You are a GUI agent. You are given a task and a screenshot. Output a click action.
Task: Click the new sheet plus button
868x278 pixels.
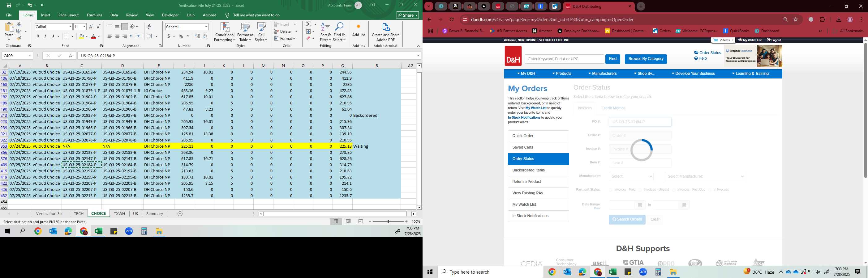pos(180,214)
